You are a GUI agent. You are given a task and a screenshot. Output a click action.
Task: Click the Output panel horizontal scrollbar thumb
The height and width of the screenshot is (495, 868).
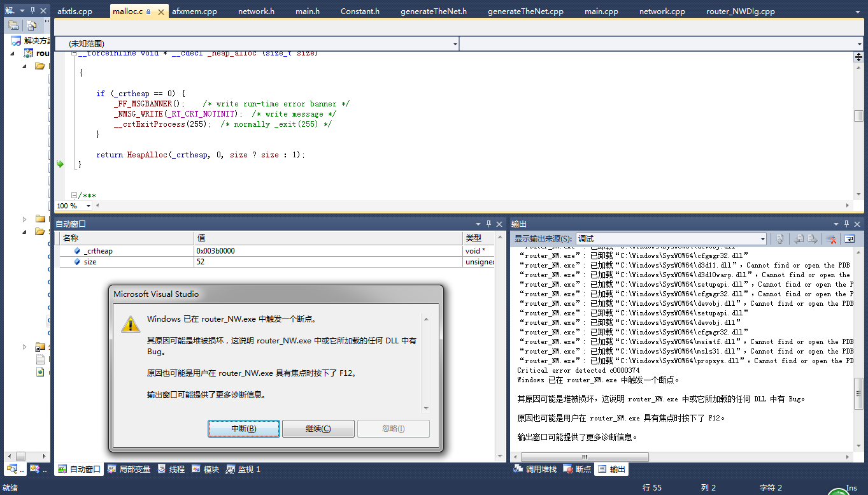pos(585,457)
